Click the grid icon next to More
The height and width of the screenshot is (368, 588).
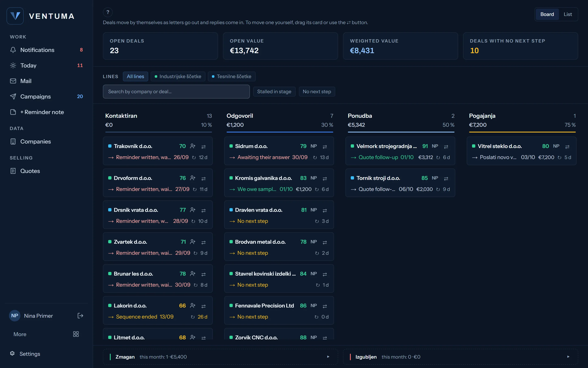tap(76, 334)
